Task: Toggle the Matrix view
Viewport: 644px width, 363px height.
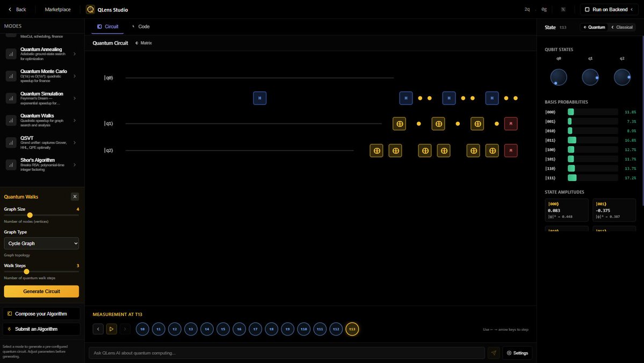Action: click(x=144, y=43)
